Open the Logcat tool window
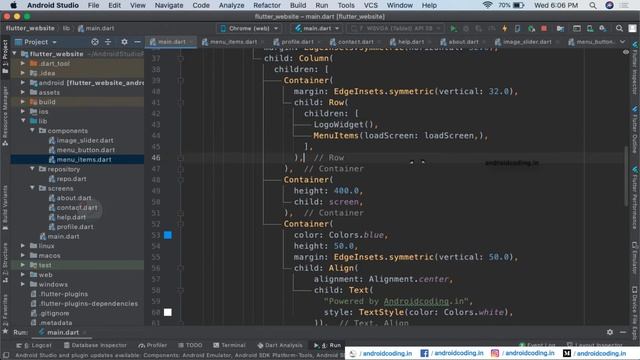Viewport: 640px width, 360px height. 34,345
